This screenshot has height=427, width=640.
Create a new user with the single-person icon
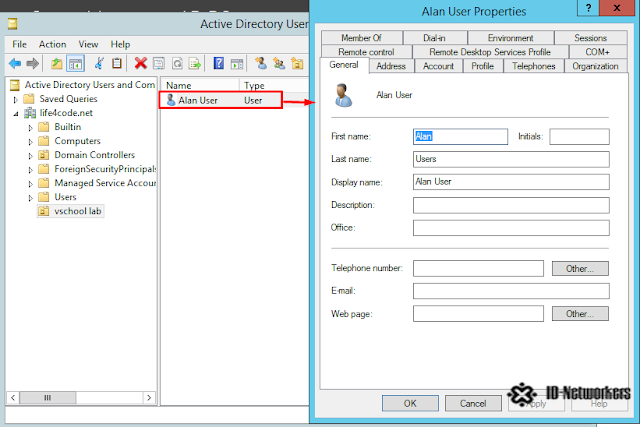(260, 63)
